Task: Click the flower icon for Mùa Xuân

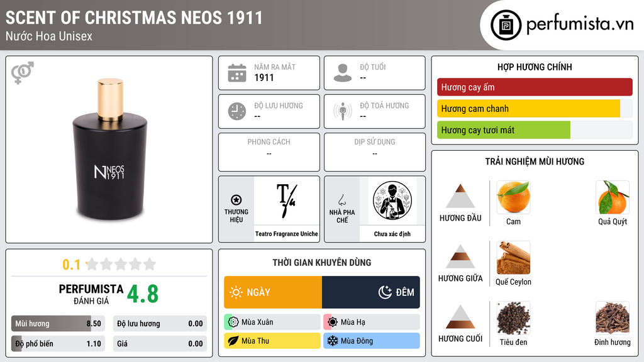Action: tap(233, 322)
